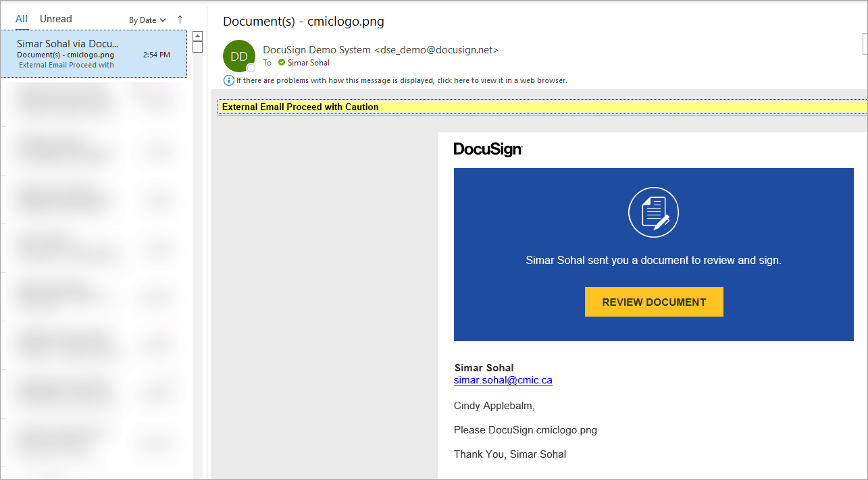This screenshot has width=868, height=480.
Task: Click the Thank You, Simar Sohal line
Action: tap(510, 454)
